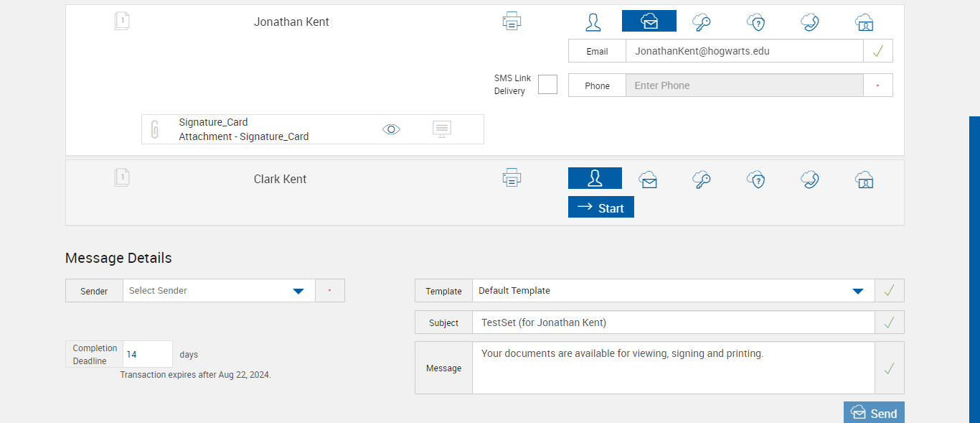
Task: Click the Completion Deadline days field
Action: 148,355
